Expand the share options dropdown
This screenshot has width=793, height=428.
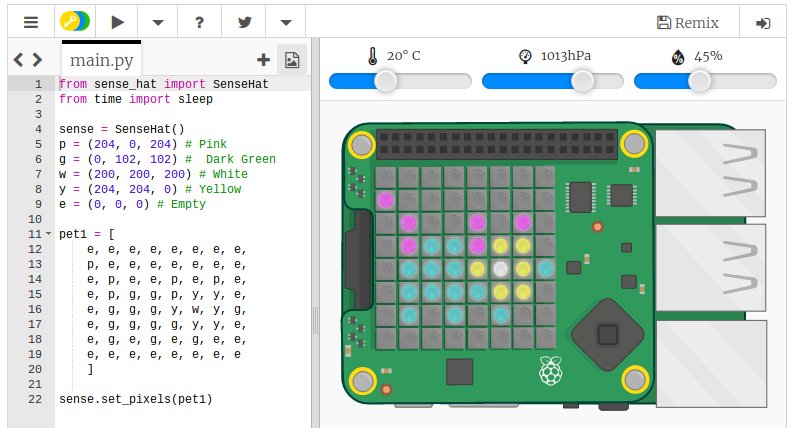[x=286, y=23]
